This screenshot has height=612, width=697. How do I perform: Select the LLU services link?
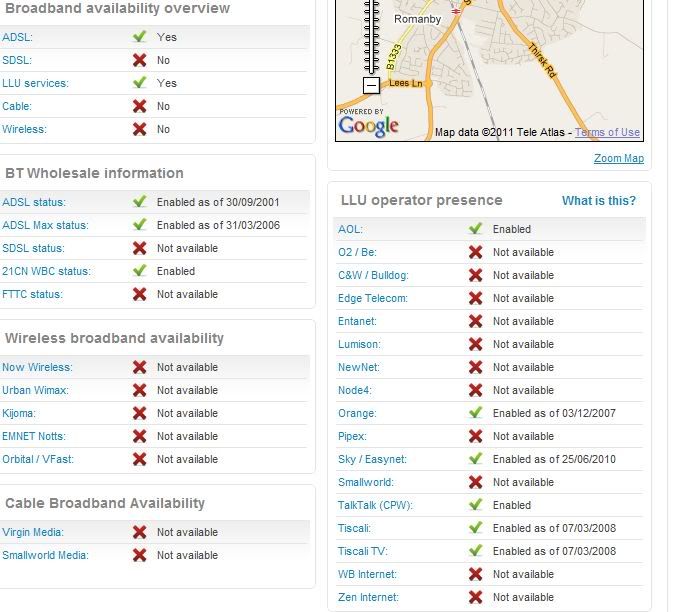tap(35, 83)
